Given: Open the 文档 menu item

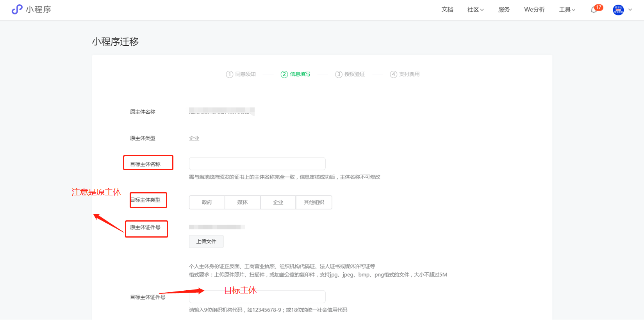Looking at the screenshot, I should 447,10.
